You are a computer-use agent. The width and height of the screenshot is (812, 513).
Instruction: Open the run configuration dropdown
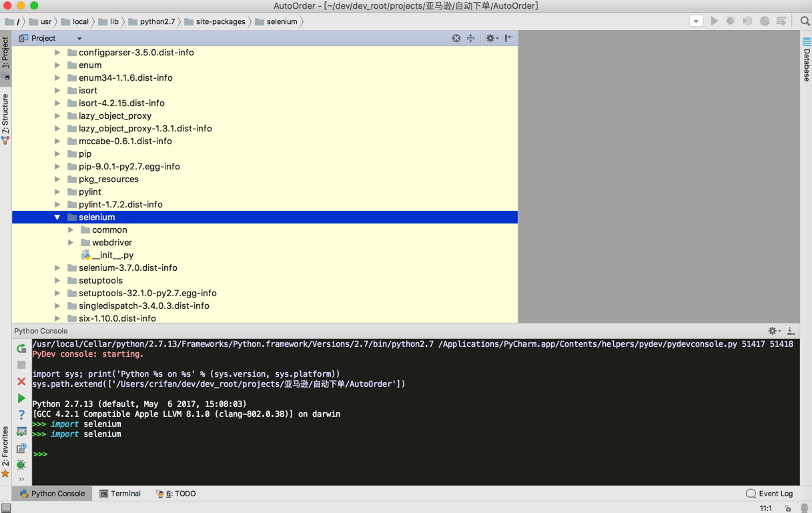pyautogui.click(x=696, y=21)
